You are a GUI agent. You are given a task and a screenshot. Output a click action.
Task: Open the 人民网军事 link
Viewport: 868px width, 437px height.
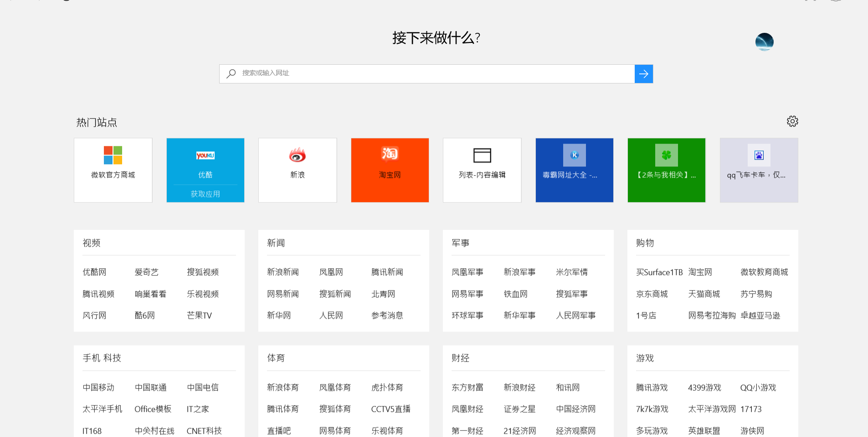pos(576,316)
